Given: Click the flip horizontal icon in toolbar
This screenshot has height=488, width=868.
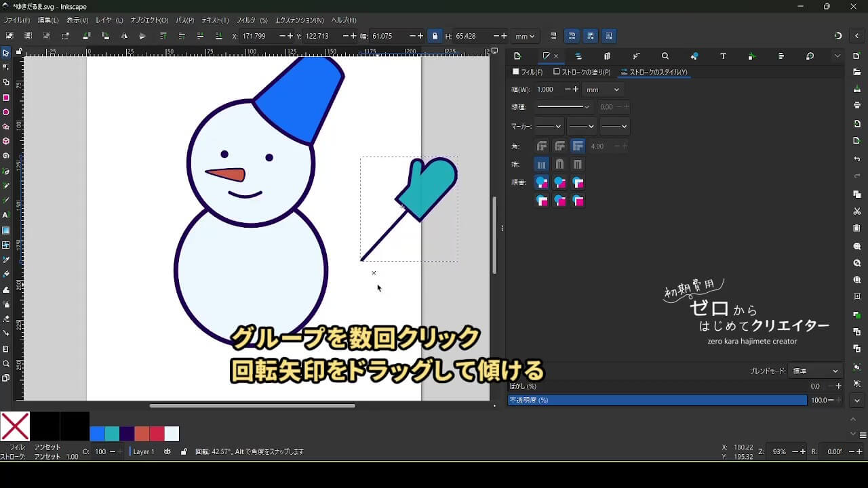Looking at the screenshot, I should click(123, 36).
